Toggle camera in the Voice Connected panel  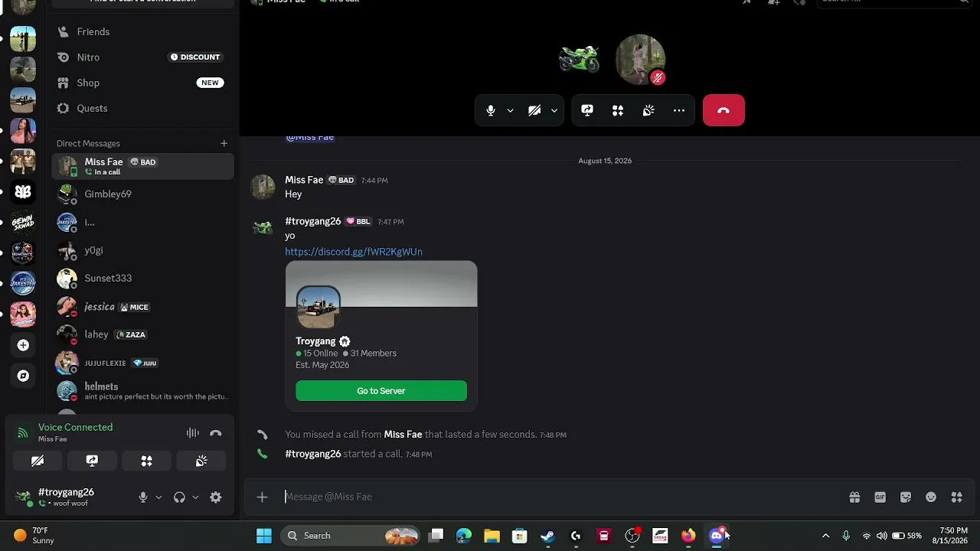[x=38, y=461]
